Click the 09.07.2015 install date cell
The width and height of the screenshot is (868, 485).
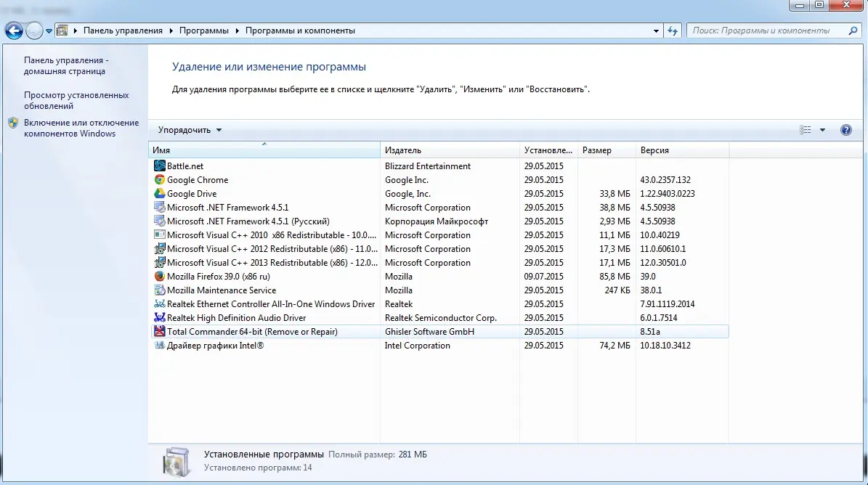[x=543, y=277]
